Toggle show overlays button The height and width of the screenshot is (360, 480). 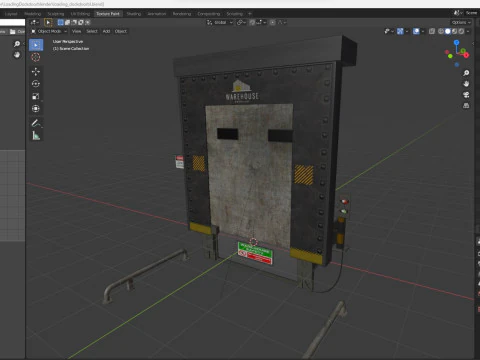pyautogui.click(x=416, y=31)
